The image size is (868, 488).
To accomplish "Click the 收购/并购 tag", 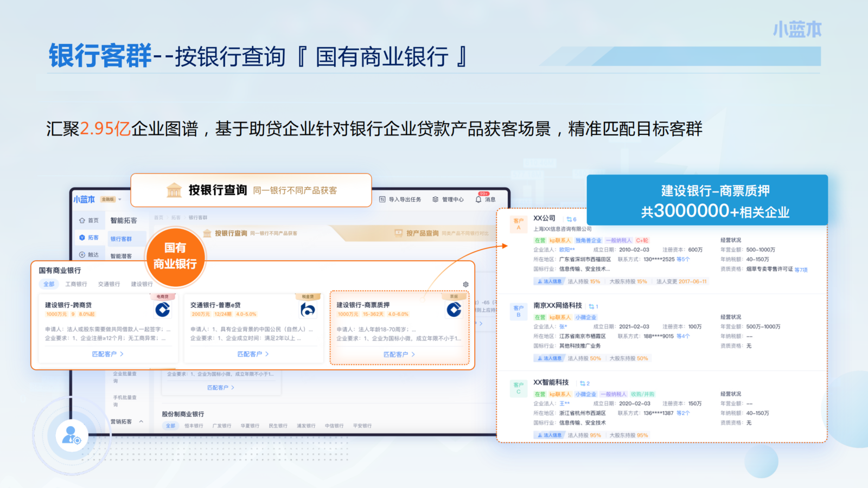I will (x=642, y=394).
